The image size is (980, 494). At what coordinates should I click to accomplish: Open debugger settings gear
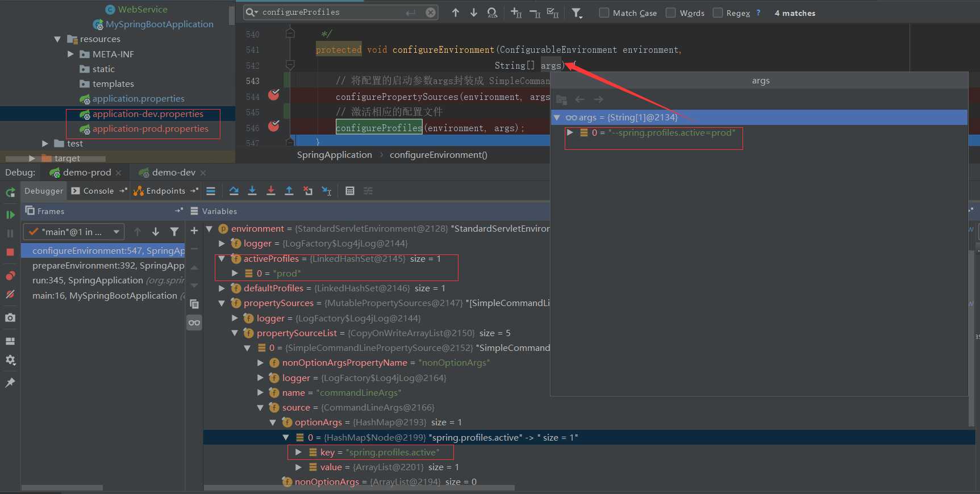(10, 360)
